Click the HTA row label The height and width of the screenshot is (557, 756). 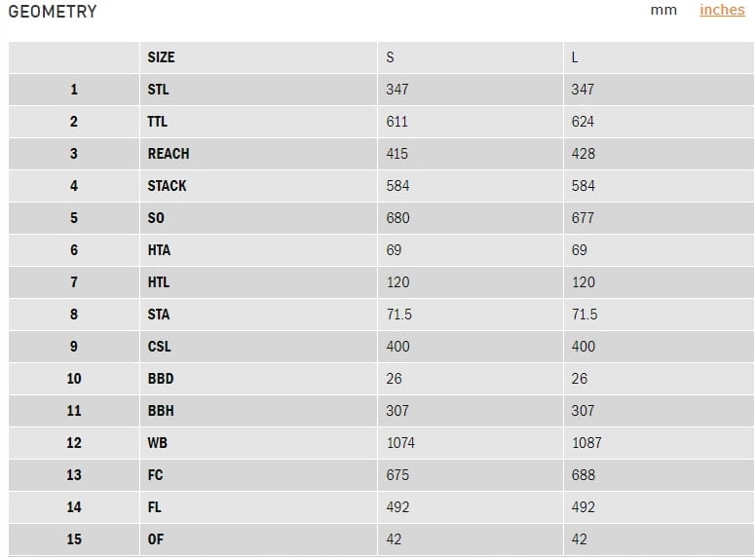point(159,250)
